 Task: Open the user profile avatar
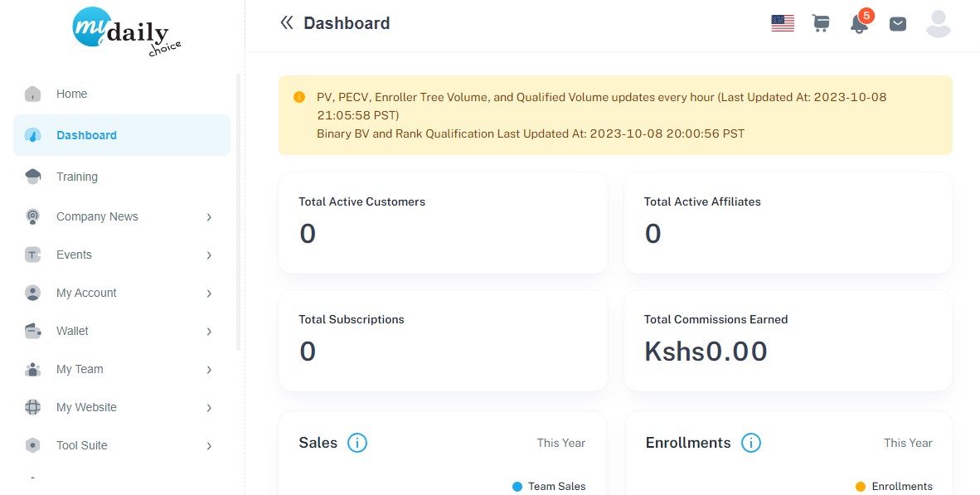coord(938,24)
